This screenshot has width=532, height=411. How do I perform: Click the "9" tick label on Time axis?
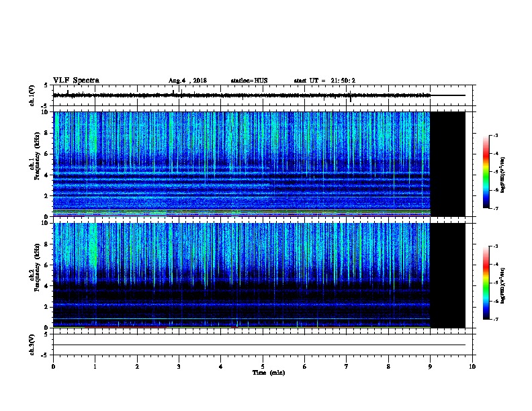(x=430, y=366)
